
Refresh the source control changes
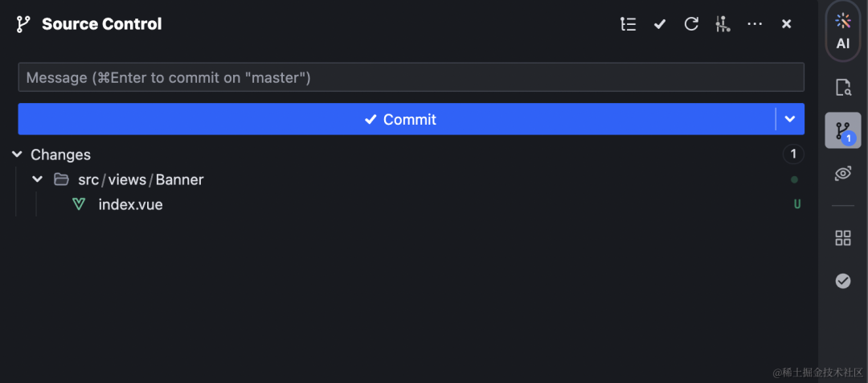[x=691, y=24]
